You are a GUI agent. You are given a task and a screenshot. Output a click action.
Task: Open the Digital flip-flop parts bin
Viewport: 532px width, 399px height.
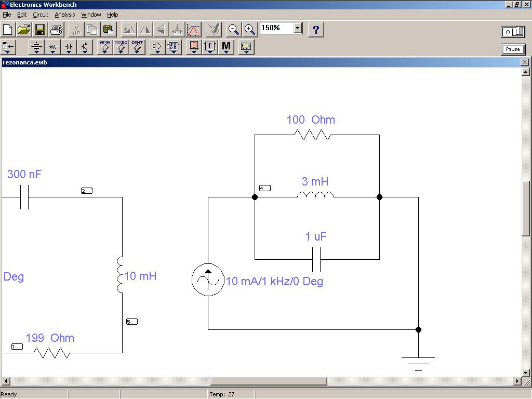[174, 47]
